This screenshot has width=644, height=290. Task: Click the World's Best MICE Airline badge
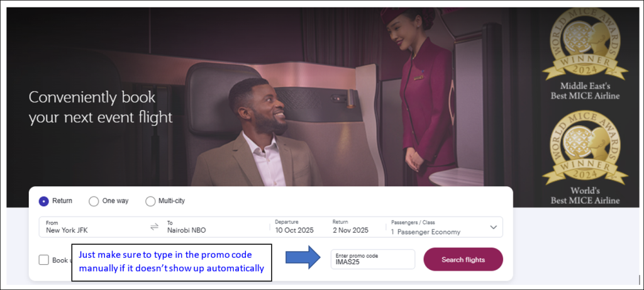pos(581,157)
